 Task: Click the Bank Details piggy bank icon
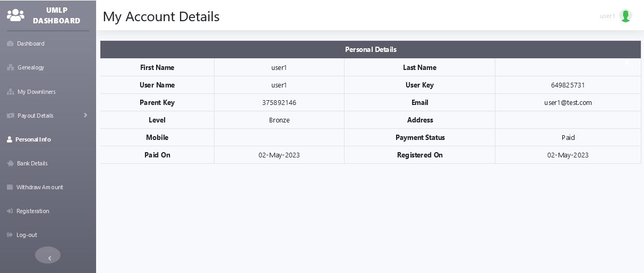10,163
